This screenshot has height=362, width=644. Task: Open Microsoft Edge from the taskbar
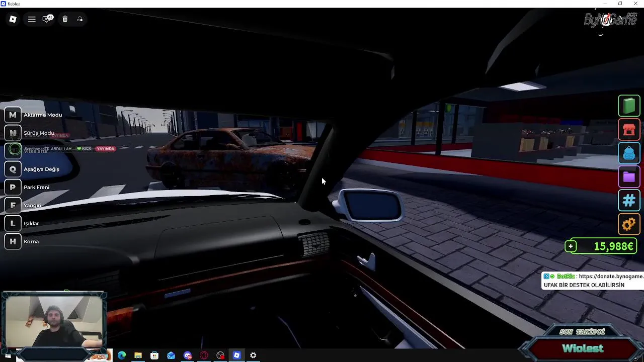(x=122, y=355)
